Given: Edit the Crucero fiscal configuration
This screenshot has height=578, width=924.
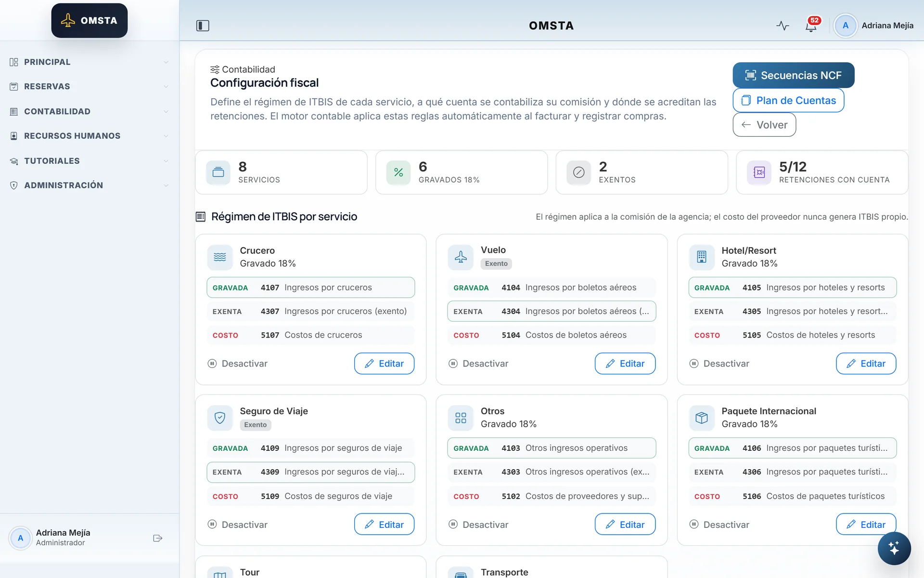Looking at the screenshot, I should (384, 364).
